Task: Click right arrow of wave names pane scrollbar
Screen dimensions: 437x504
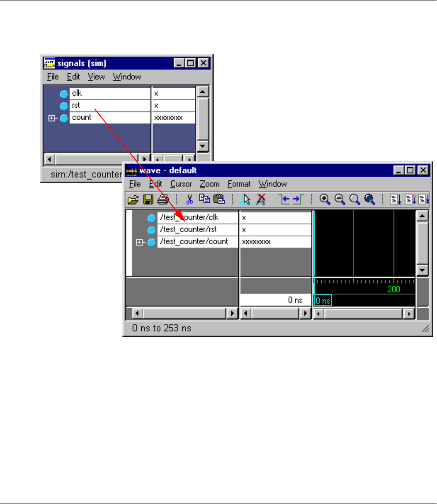Action: tap(232, 313)
